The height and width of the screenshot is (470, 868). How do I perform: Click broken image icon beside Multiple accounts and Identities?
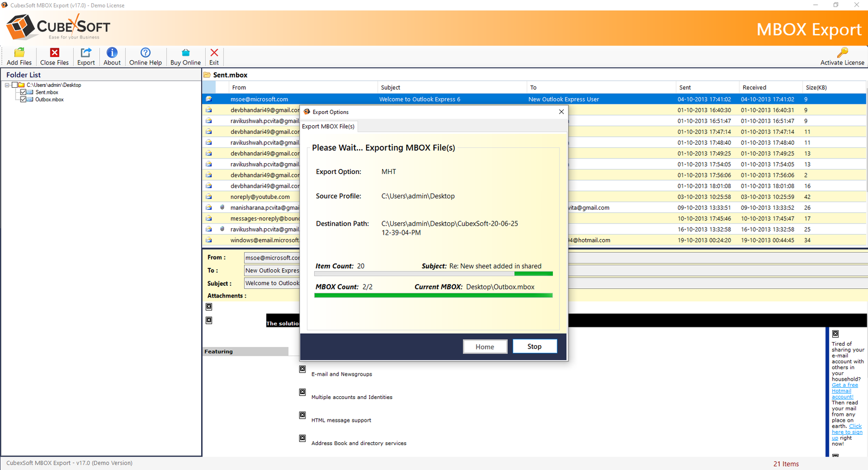tap(303, 392)
